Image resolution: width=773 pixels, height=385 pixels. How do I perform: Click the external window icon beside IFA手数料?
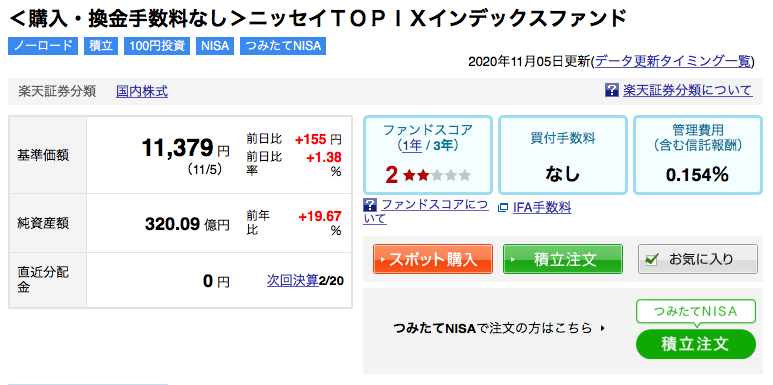pos(503,208)
